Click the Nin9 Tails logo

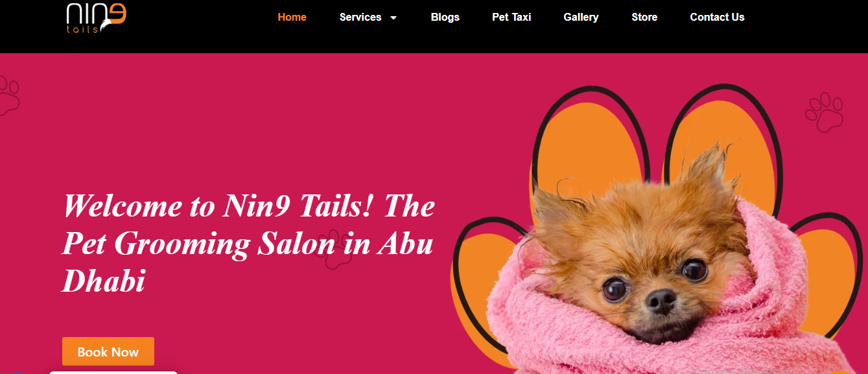tap(96, 18)
